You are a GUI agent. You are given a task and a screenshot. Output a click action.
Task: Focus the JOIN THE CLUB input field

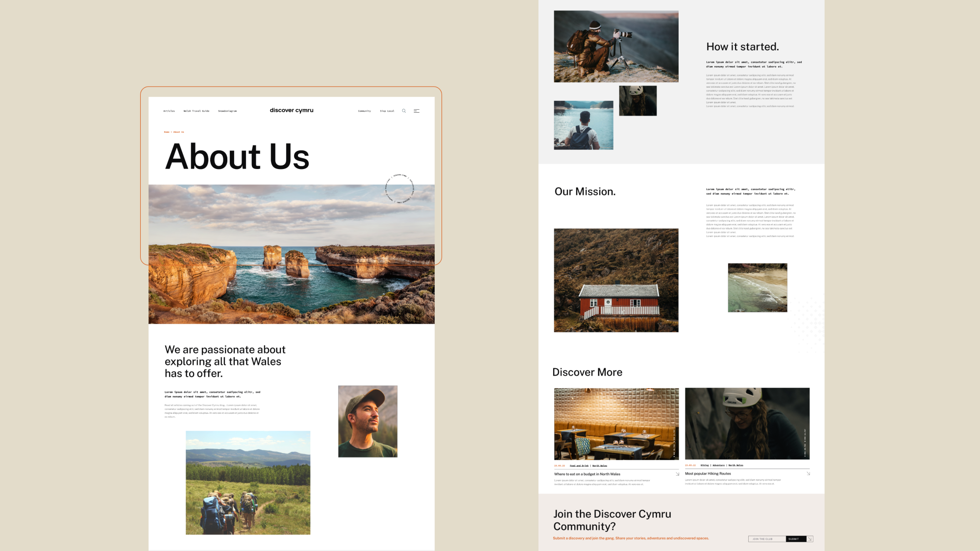point(767,539)
